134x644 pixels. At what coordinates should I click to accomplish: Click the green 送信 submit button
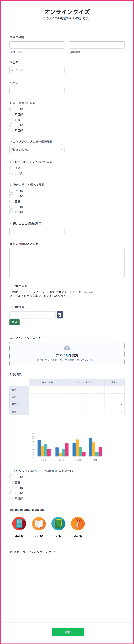[68, 632]
